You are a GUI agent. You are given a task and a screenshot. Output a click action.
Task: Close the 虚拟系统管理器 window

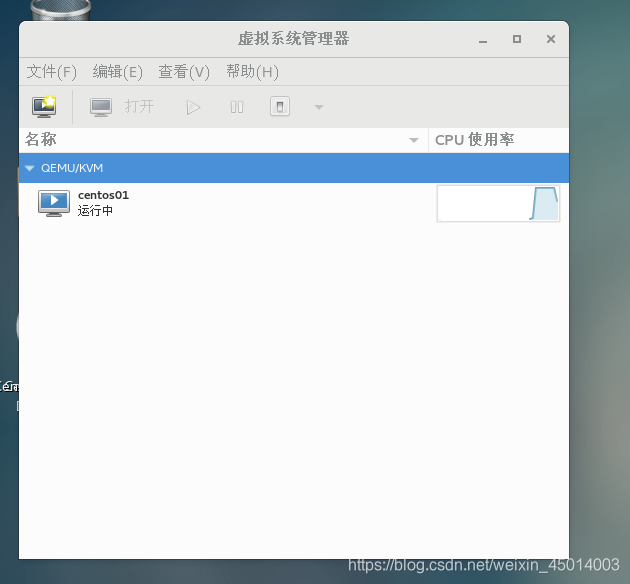click(551, 39)
